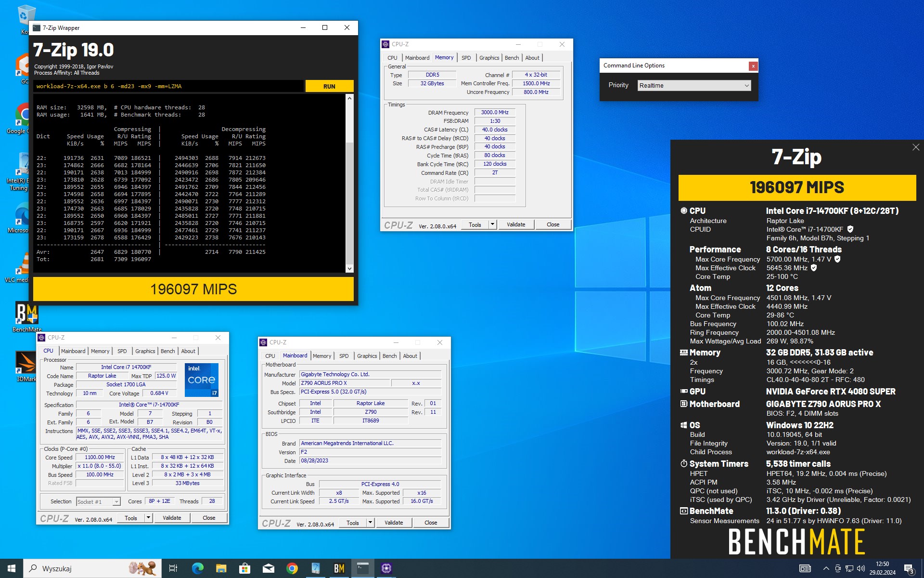Open the Mainboard tab in the Memory CPU-Z window
This screenshot has width=924, height=578.
point(417,58)
